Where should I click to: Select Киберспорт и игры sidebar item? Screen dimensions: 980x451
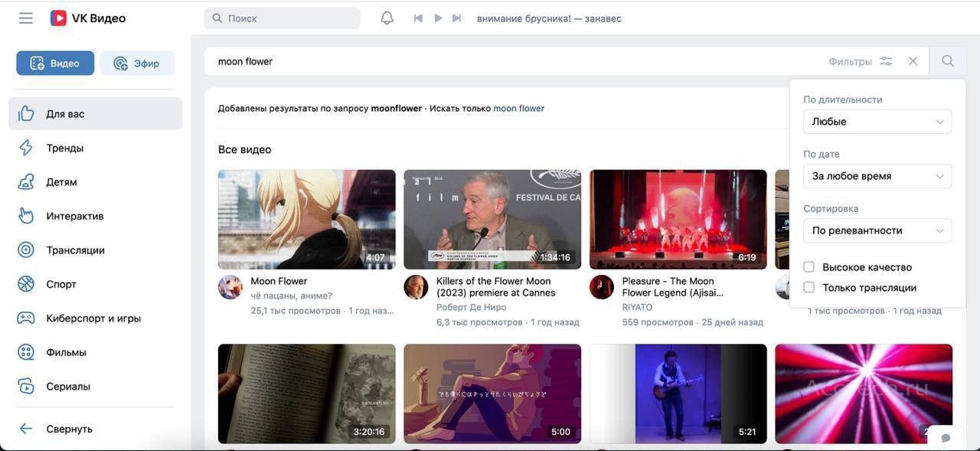pyautogui.click(x=93, y=319)
